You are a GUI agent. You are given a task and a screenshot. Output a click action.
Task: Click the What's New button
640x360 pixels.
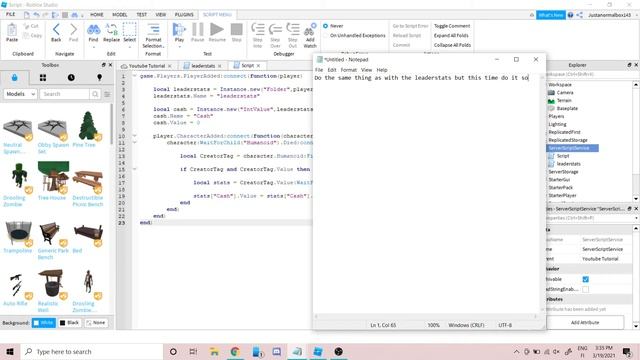tap(551, 15)
